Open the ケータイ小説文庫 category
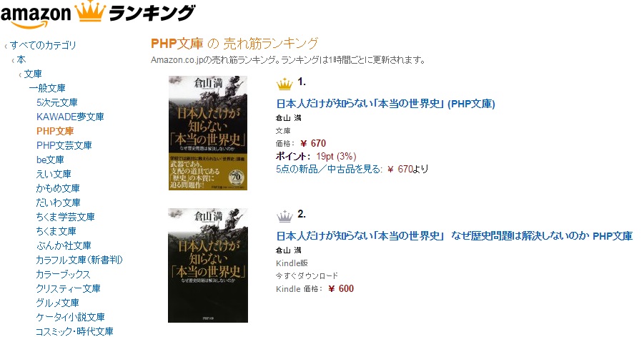Screen dimensions: 644x337 [70, 317]
